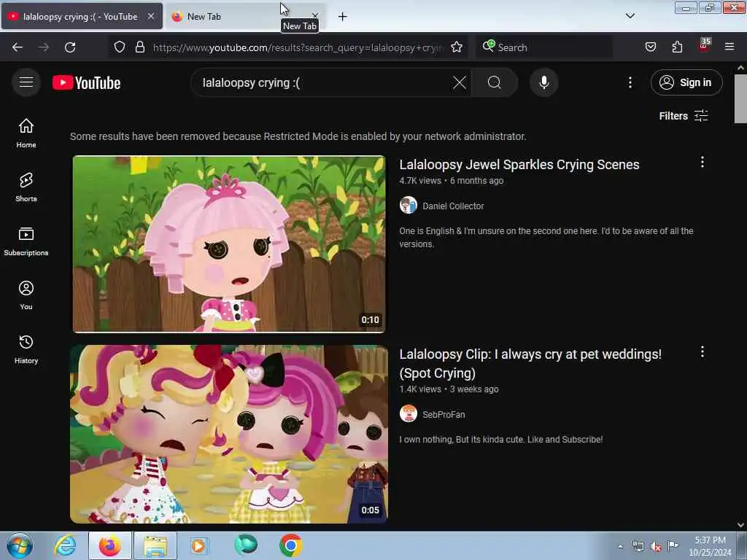
Task: Click the 4.7K views 6 months ago text
Action: tap(451, 181)
